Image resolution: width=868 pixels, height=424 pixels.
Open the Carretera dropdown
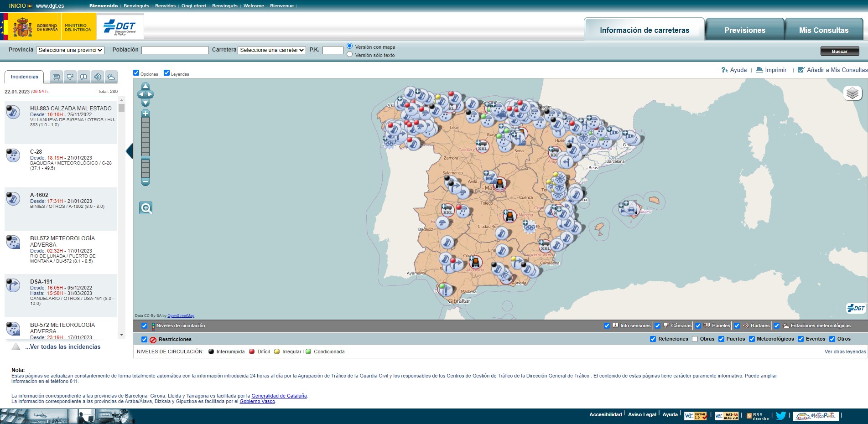(271, 50)
